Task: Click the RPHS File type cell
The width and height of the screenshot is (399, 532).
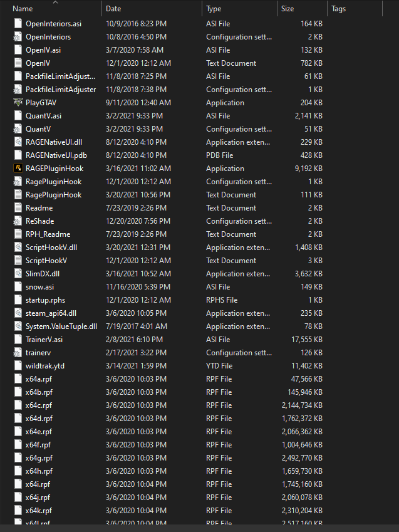Action: click(x=222, y=300)
